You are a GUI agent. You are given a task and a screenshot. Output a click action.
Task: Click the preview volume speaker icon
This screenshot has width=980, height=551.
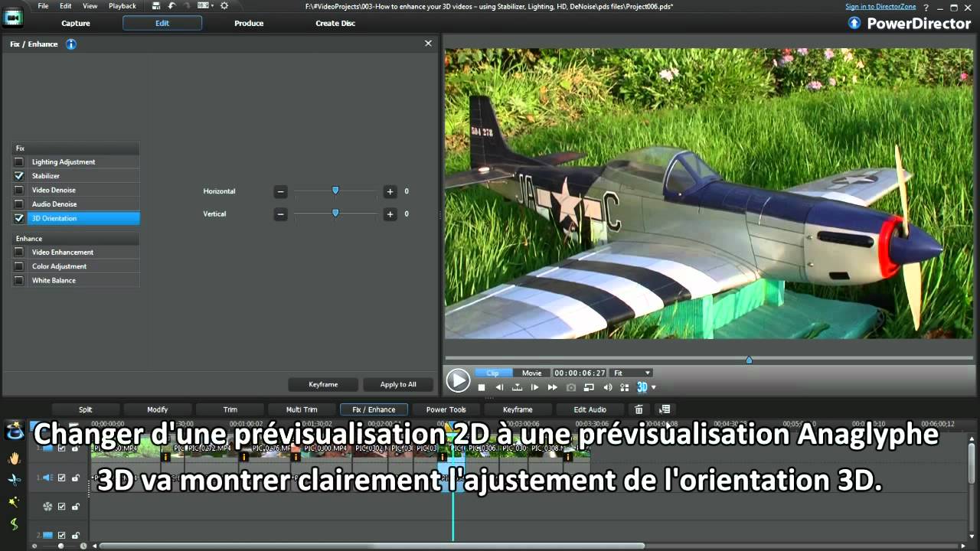607,387
